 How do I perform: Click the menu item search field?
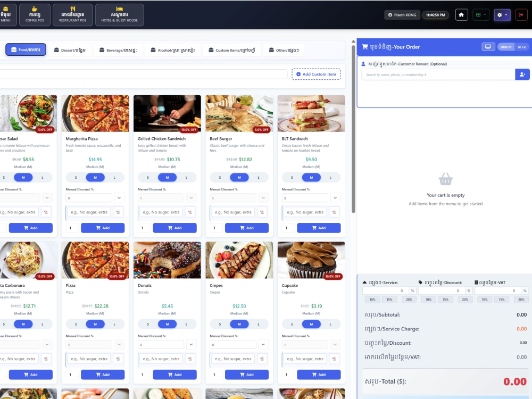143,74
